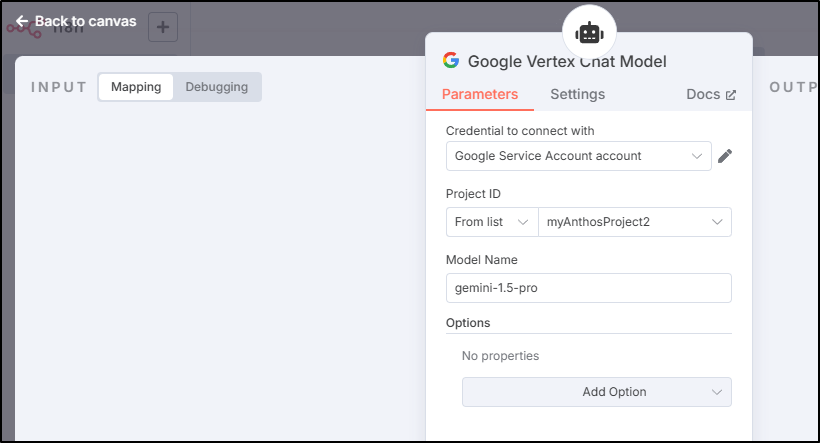The height and width of the screenshot is (443, 820).
Task: Select Mapping input view
Action: click(x=136, y=87)
